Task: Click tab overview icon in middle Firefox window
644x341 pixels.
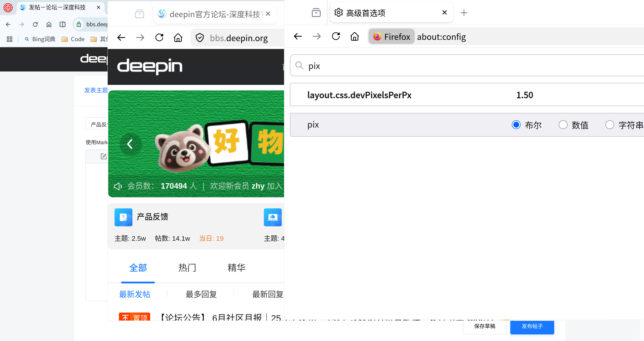Action: [139, 14]
